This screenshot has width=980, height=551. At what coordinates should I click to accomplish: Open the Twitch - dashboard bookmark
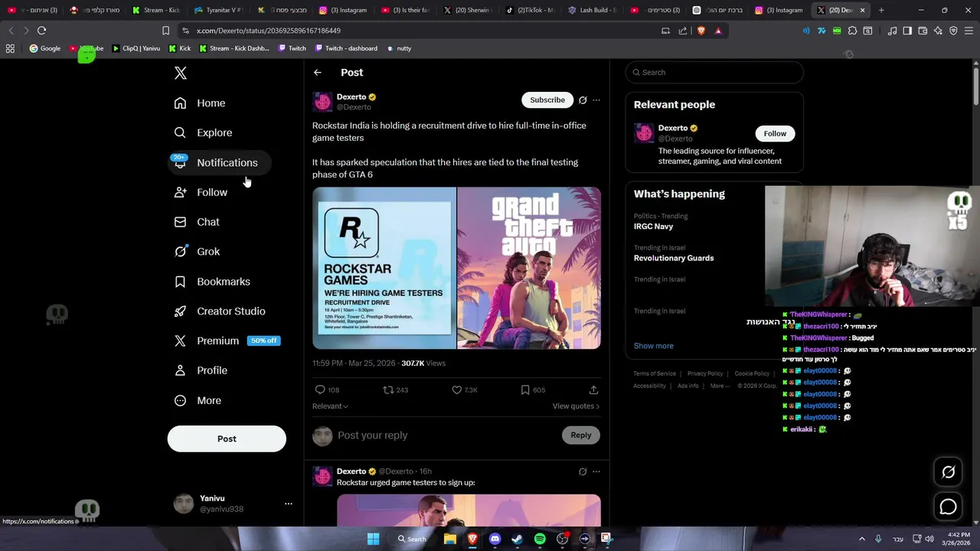pyautogui.click(x=345, y=48)
